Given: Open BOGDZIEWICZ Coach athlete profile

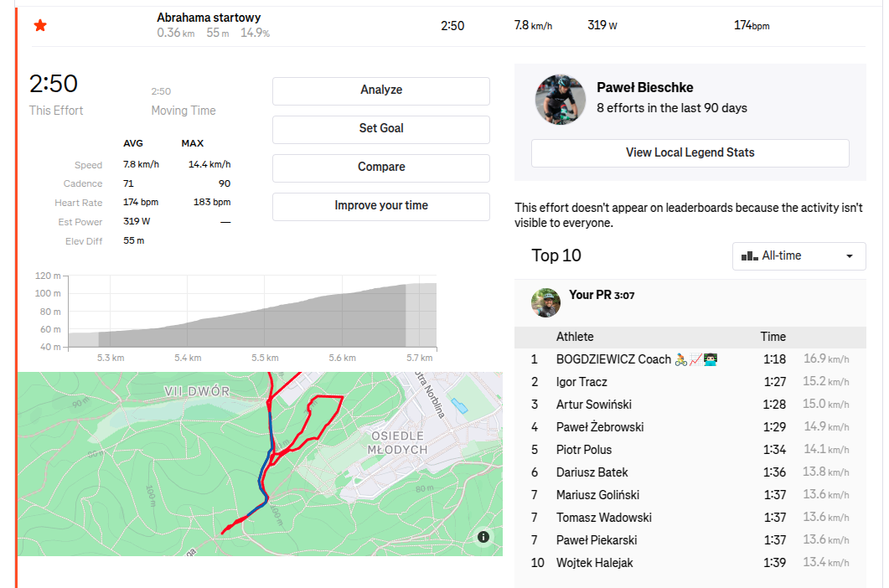Looking at the screenshot, I should pyautogui.click(x=613, y=359).
